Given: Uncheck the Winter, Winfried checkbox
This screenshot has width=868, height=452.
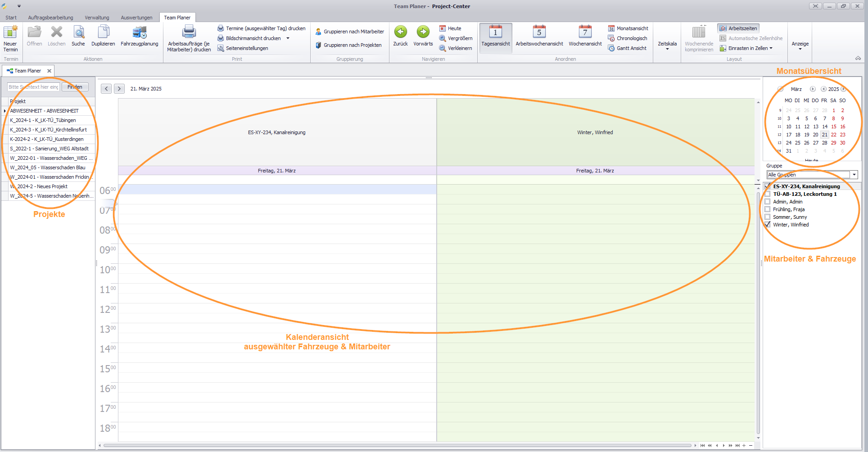Looking at the screenshot, I should click(768, 225).
